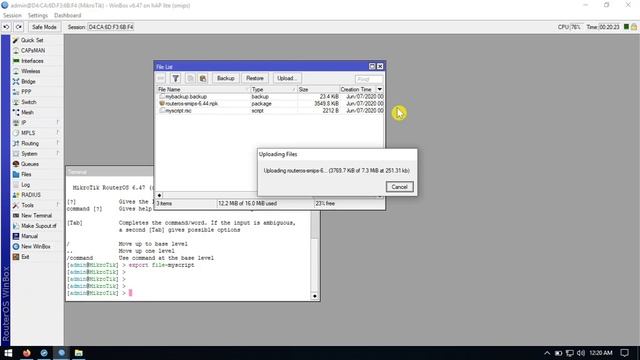
Task: Expand the IP submenu
Action: pyautogui.click(x=24, y=122)
